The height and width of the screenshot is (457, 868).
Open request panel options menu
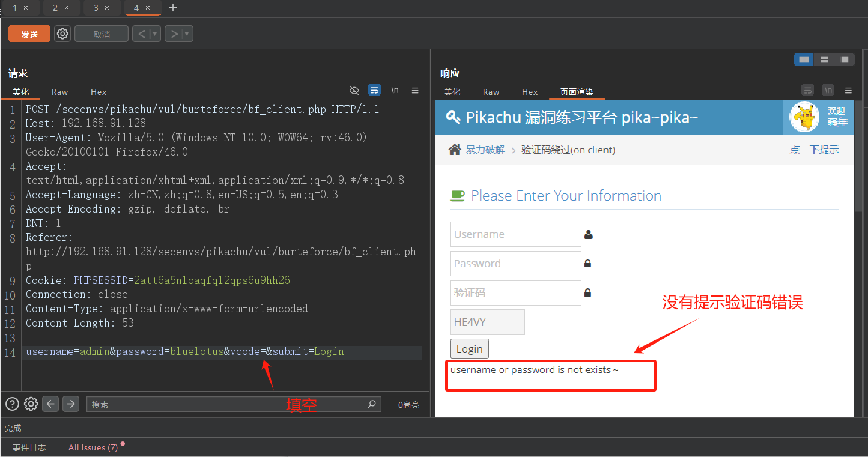click(x=415, y=91)
